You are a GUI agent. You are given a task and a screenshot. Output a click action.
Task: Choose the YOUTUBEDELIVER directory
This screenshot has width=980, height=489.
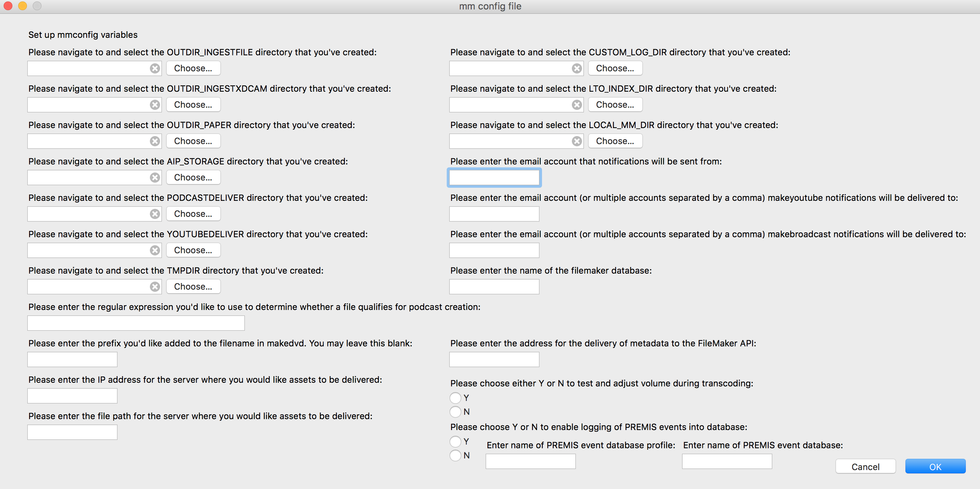point(193,250)
